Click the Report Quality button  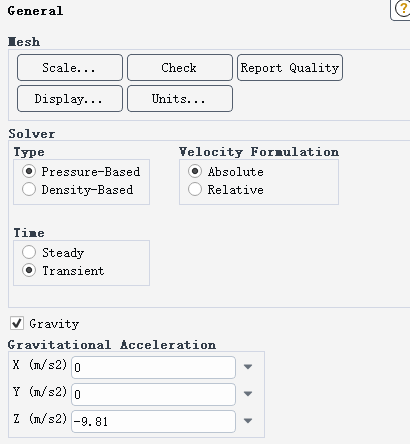click(290, 68)
